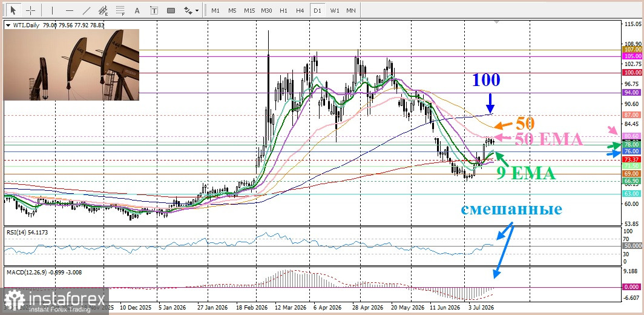Select the text 'A' tool

click(x=137, y=10)
